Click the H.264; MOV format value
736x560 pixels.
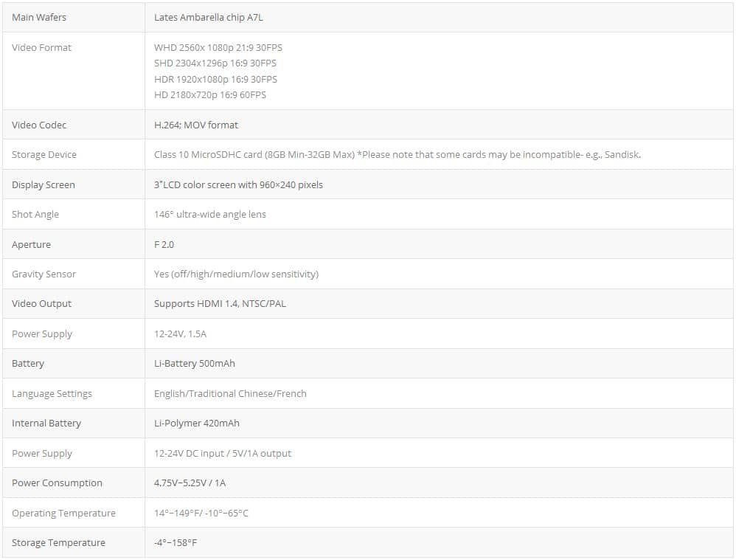pos(196,125)
